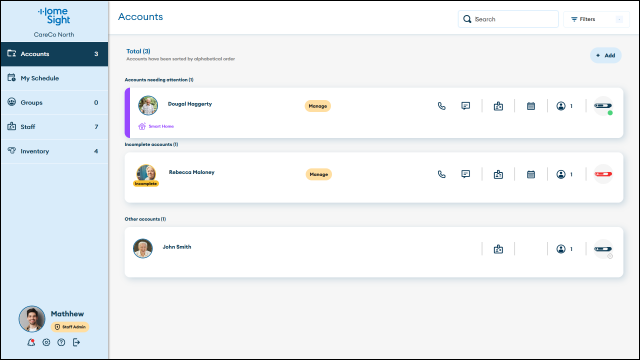Message Rebecca Maloney via chat icon
Image resolution: width=640 pixels, height=360 pixels.
click(466, 174)
